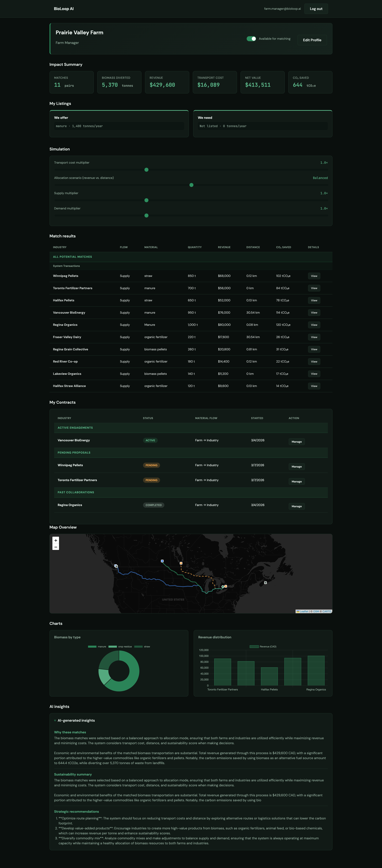Viewport: 382px width, 868px height.
Task: Click the gray square marker near Halifax
Action: click(265, 583)
